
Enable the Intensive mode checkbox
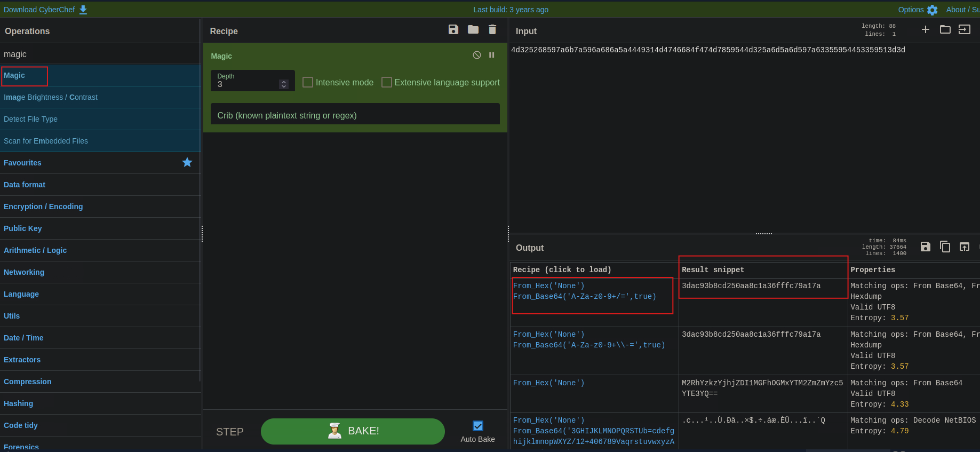coord(308,82)
